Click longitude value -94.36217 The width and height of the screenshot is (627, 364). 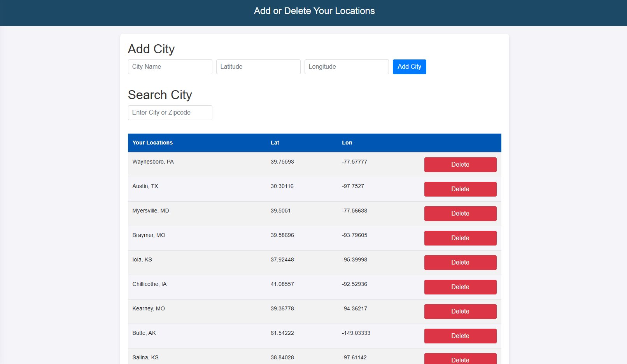click(355, 308)
